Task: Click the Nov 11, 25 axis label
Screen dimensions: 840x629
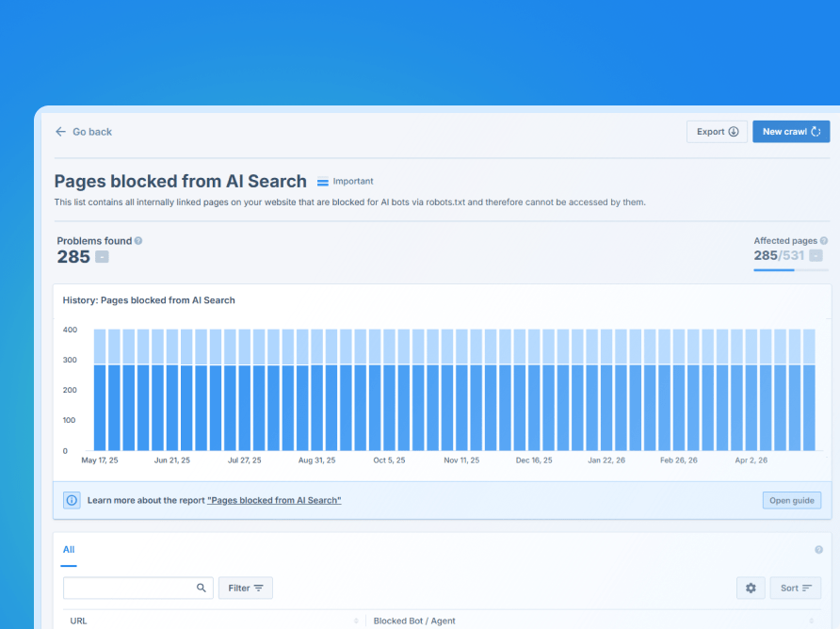Action: pyautogui.click(x=461, y=460)
